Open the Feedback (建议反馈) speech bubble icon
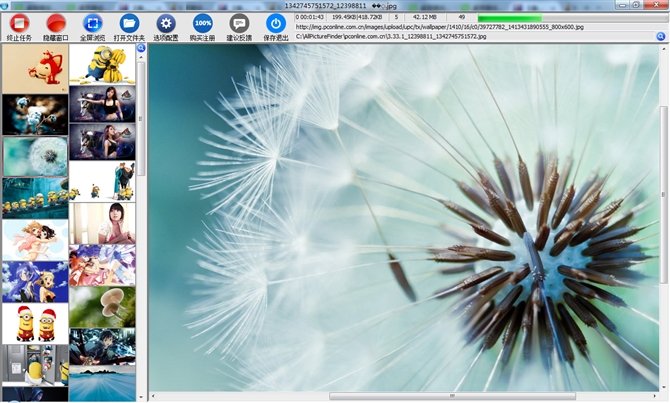The image size is (670, 403). [x=239, y=23]
